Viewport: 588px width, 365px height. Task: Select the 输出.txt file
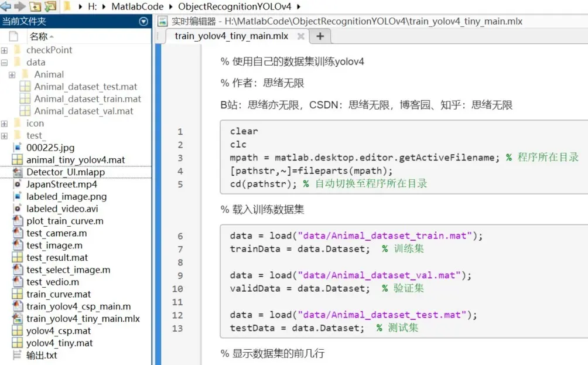coord(41,355)
